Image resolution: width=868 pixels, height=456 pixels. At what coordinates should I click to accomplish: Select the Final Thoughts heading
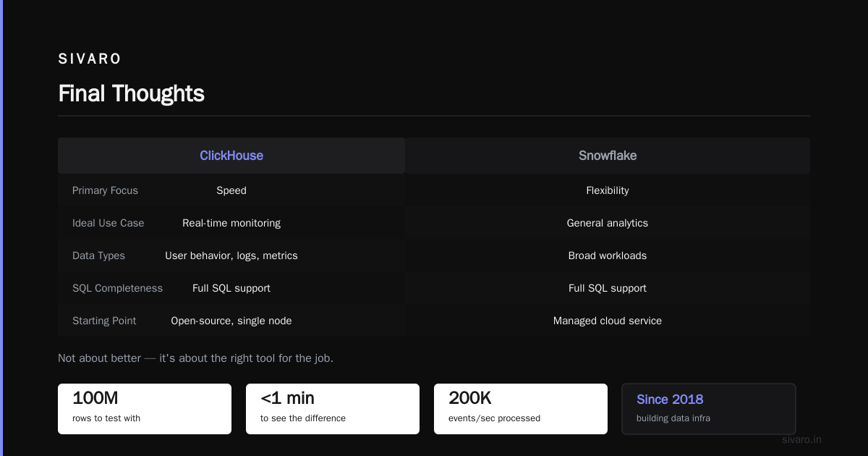[131, 93]
